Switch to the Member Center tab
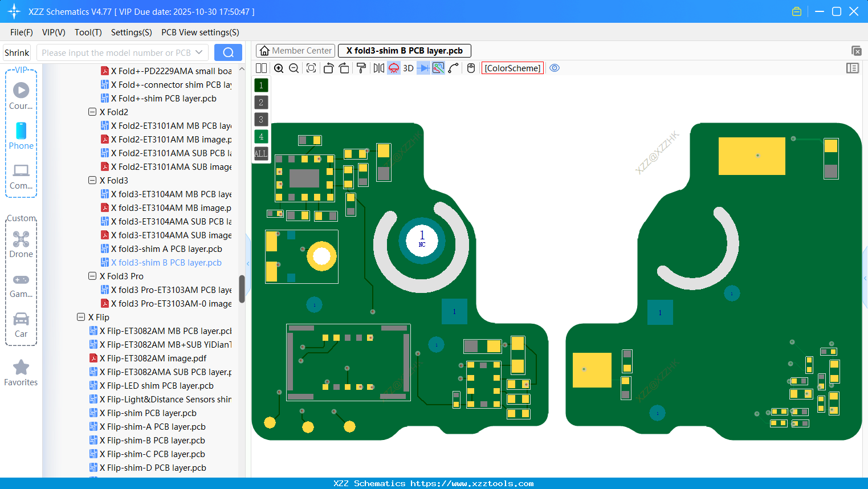The width and height of the screenshot is (868, 489). 295,50
